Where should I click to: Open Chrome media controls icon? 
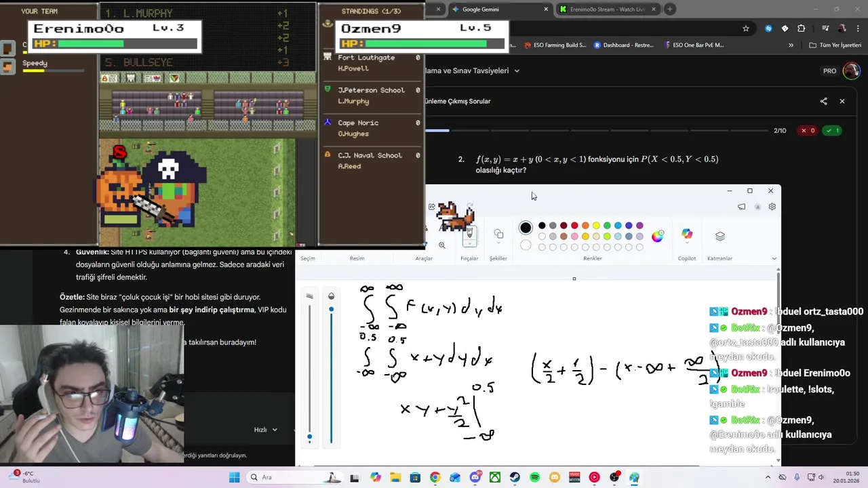pos(825,28)
